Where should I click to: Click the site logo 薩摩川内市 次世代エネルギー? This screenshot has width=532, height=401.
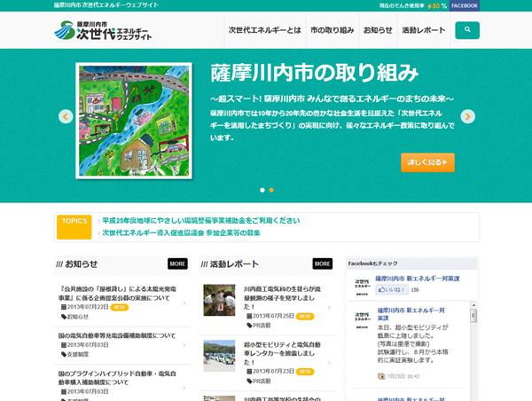click(103, 30)
